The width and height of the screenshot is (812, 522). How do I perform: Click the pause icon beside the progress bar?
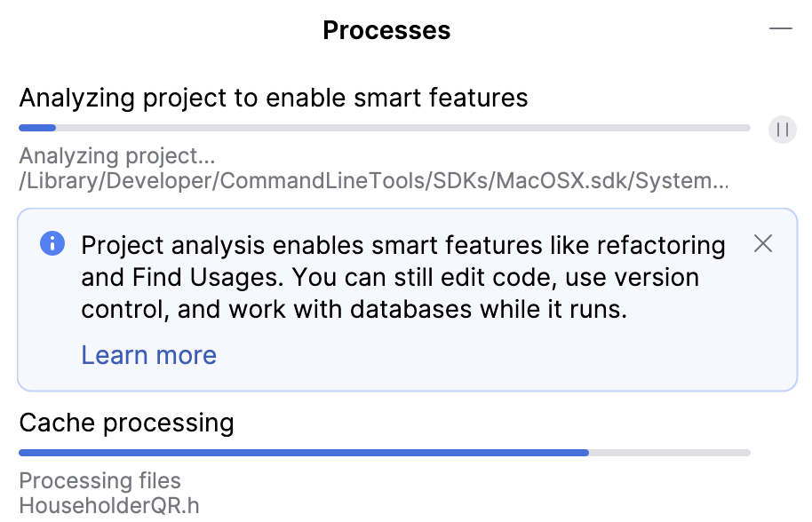tap(782, 130)
